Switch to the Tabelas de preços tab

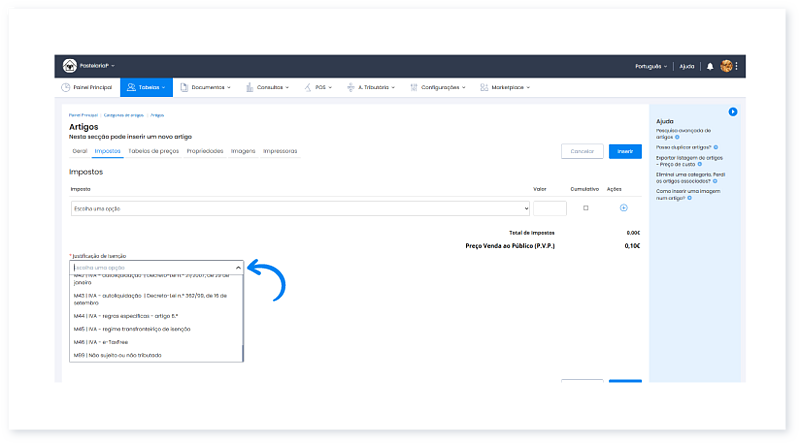pyautogui.click(x=154, y=151)
